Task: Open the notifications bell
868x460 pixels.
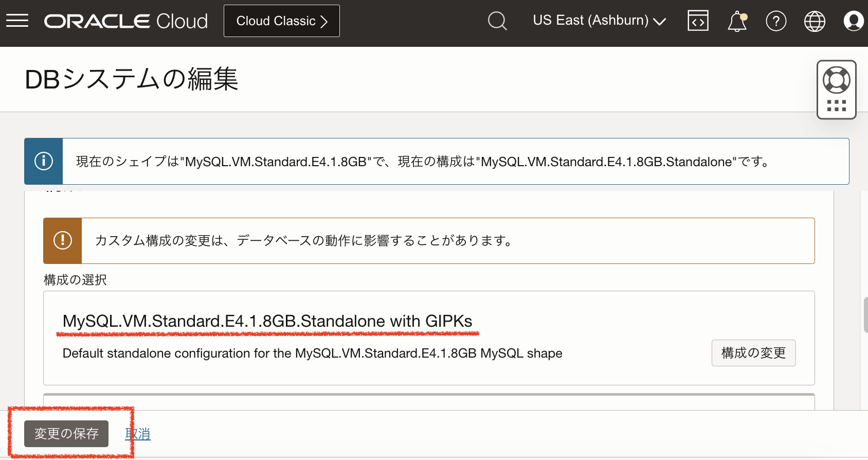Action: [x=737, y=22]
